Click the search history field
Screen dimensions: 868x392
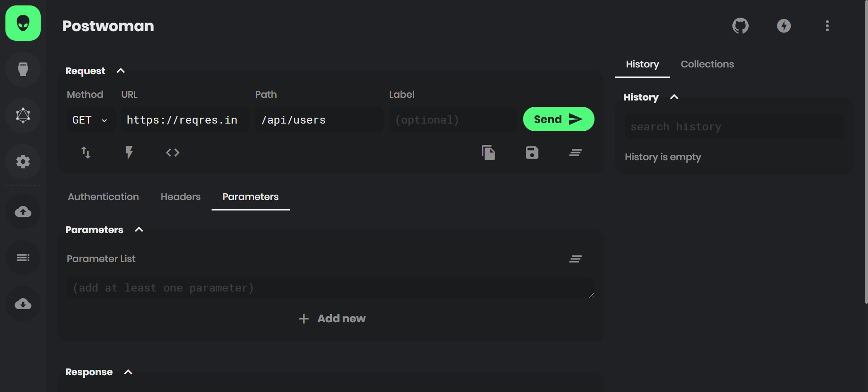click(735, 127)
